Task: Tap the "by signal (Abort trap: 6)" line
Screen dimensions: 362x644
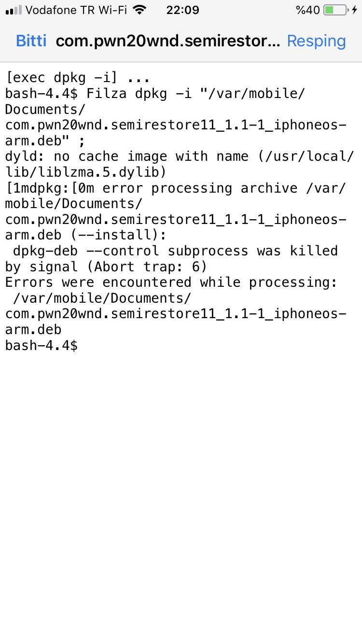Action: [x=106, y=266]
